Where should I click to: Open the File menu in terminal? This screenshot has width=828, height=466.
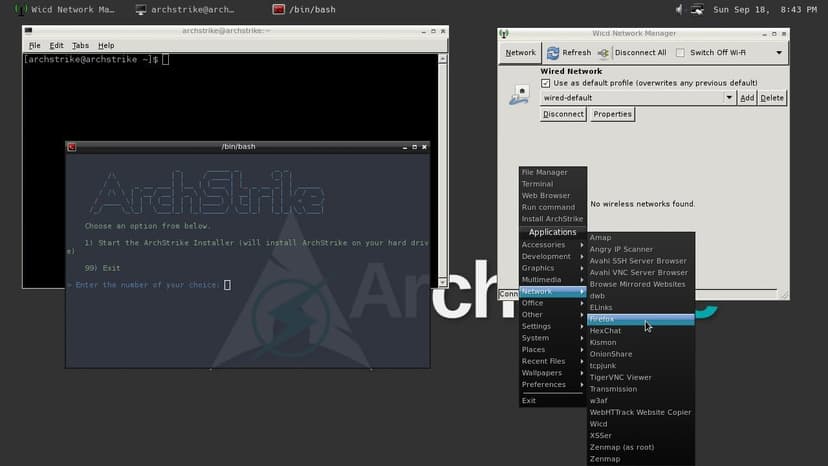(34, 45)
